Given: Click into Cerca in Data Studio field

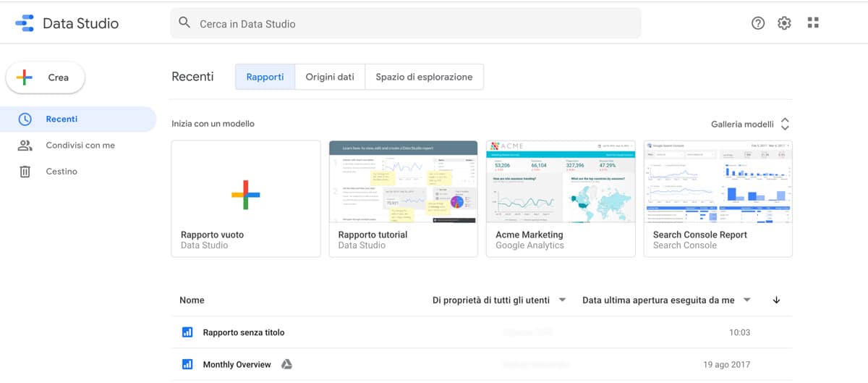Looking at the screenshot, I should pos(406,23).
